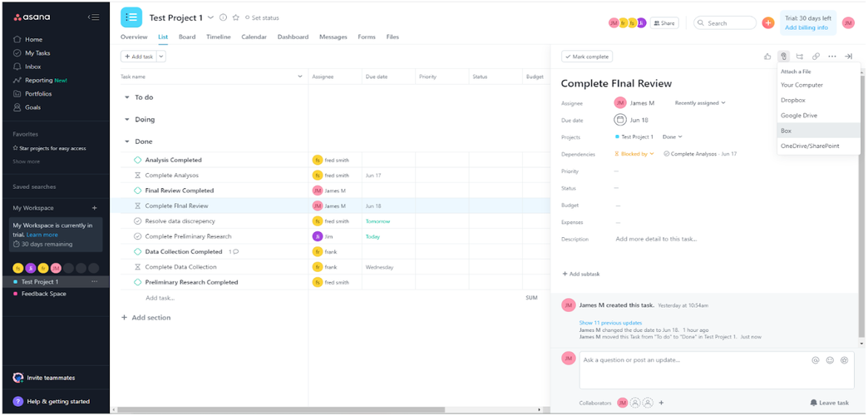
Task: Collapse the sidebar using the hamburger icon
Action: 94,17
